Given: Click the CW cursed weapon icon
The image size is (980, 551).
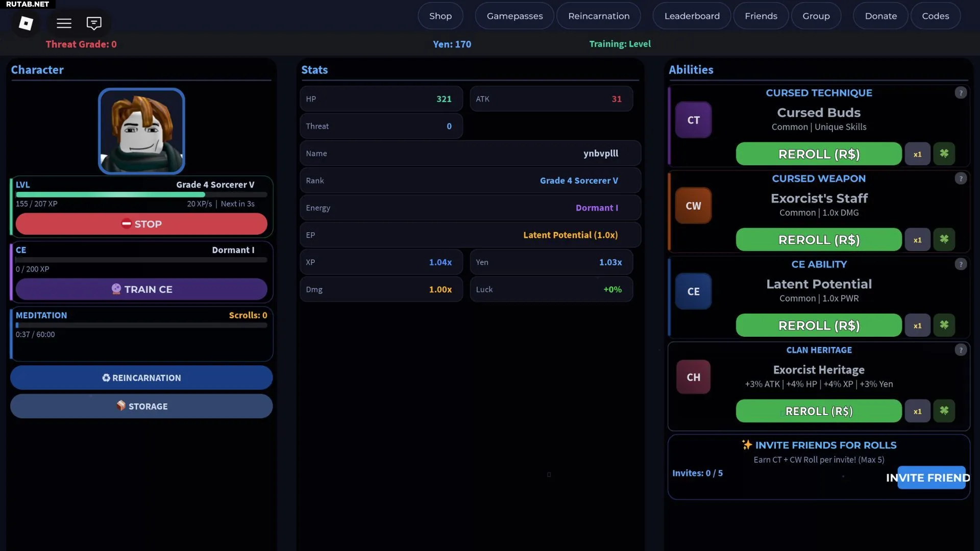Looking at the screenshot, I should (693, 206).
